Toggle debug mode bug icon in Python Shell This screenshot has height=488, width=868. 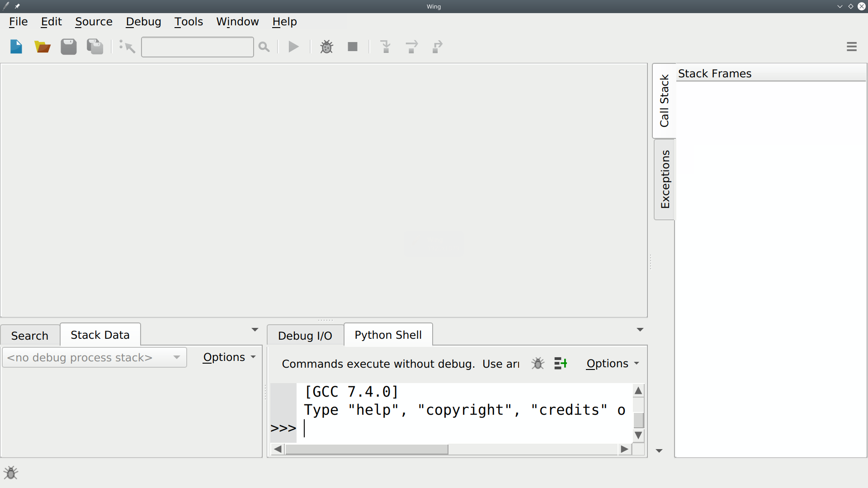tap(538, 363)
